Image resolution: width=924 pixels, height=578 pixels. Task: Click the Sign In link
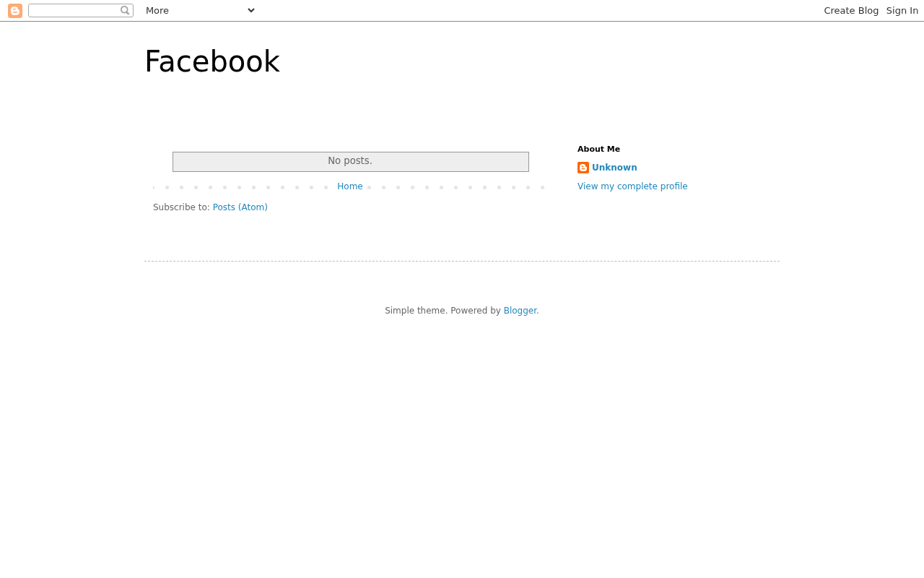click(x=902, y=10)
